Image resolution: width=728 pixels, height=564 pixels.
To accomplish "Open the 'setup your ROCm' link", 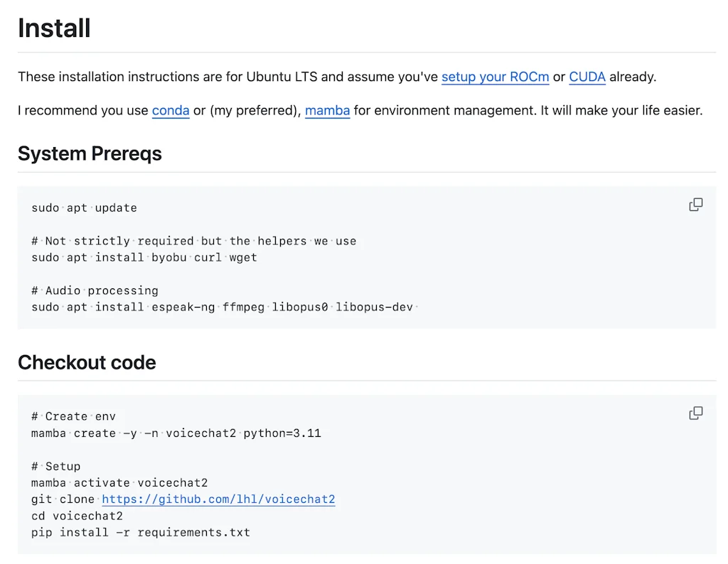I will coord(495,77).
